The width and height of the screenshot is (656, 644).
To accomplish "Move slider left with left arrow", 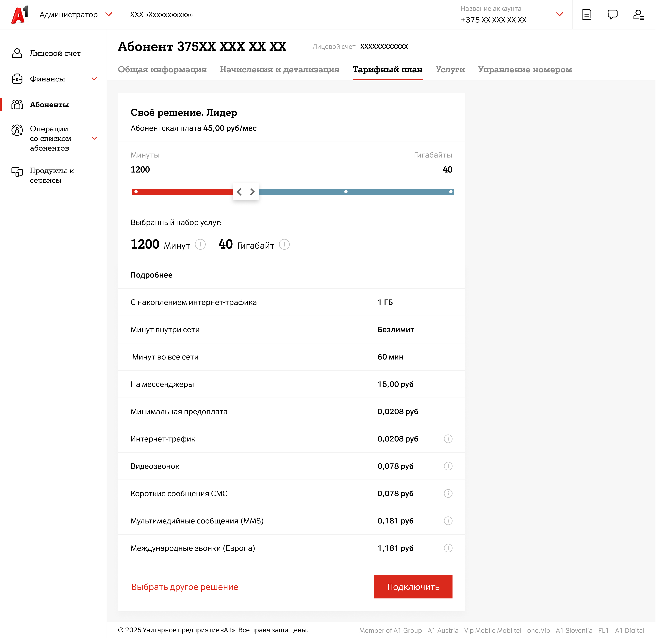I will tap(239, 192).
